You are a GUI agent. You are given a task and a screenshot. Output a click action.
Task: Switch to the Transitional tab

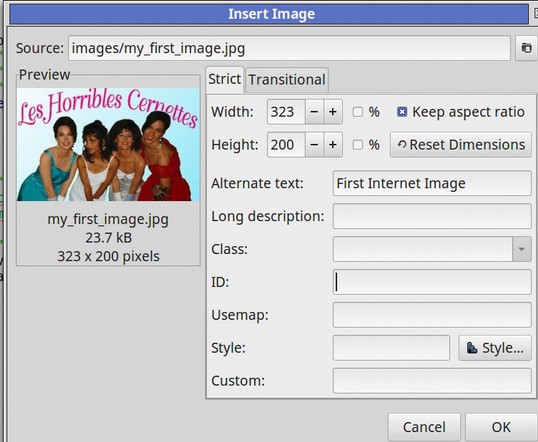click(x=287, y=80)
